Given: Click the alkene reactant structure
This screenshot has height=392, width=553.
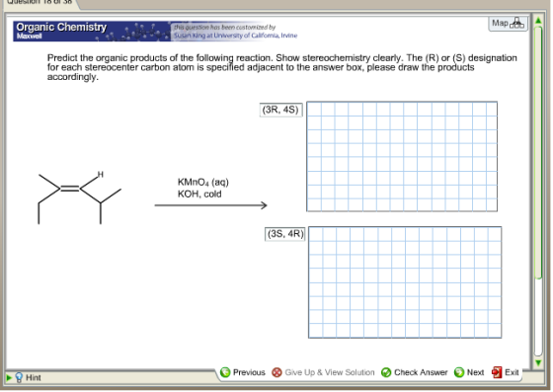Looking at the screenshot, I should [80, 197].
